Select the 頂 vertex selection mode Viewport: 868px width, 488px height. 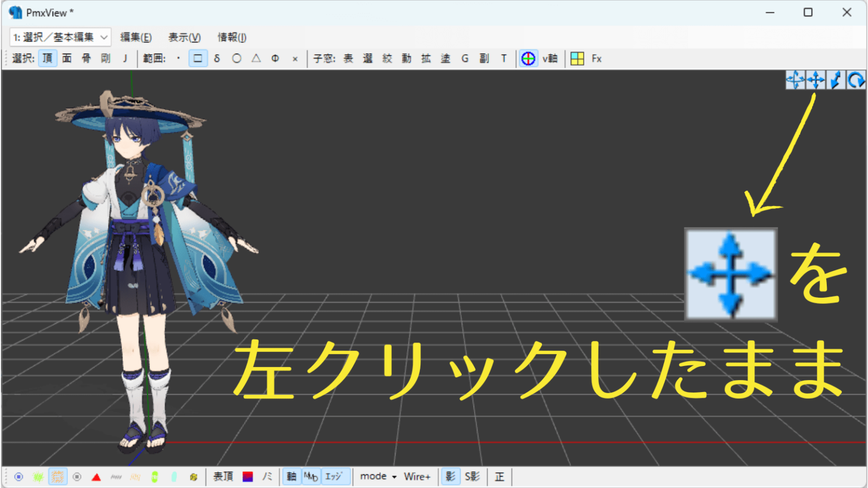[x=47, y=58]
